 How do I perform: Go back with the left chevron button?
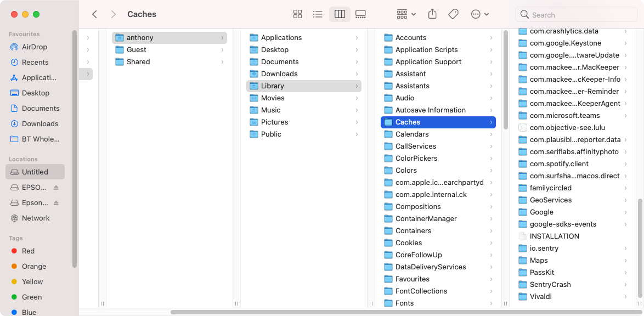pos(94,14)
